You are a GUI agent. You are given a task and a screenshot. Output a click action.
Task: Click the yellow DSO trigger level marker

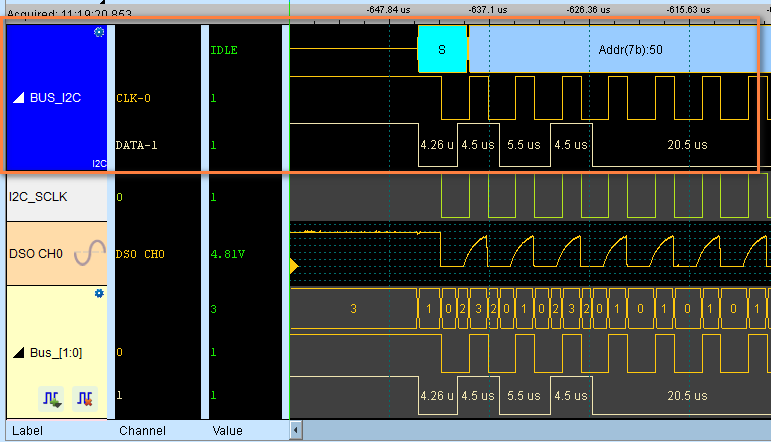[294, 266]
